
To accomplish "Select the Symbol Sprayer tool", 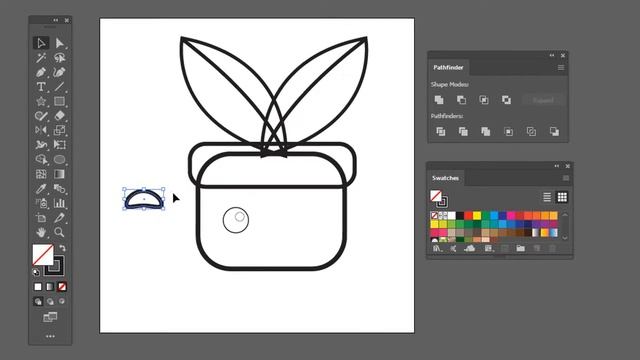I will [x=41, y=203].
